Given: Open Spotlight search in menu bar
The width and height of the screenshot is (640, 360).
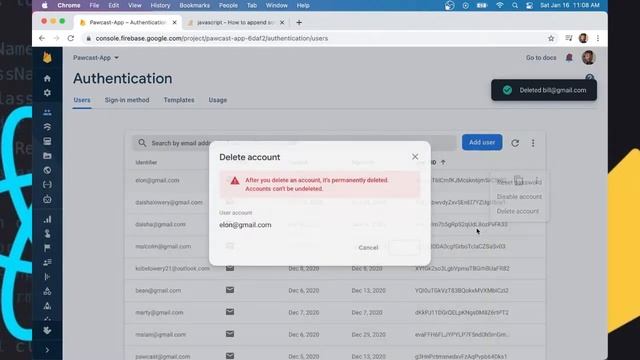Looking at the screenshot, I should pyautogui.click(x=515, y=5).
